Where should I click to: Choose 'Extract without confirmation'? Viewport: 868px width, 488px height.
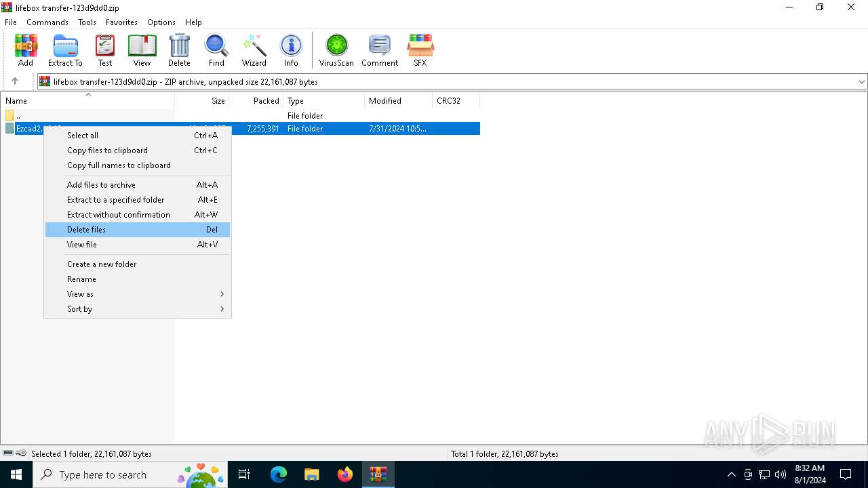(138, 215)
